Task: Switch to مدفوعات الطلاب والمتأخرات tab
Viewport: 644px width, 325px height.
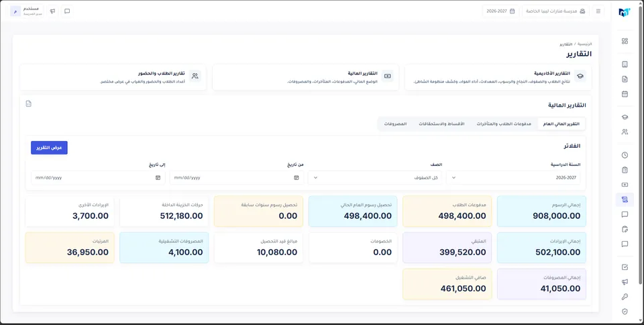Action: click(x=504, y=124)
